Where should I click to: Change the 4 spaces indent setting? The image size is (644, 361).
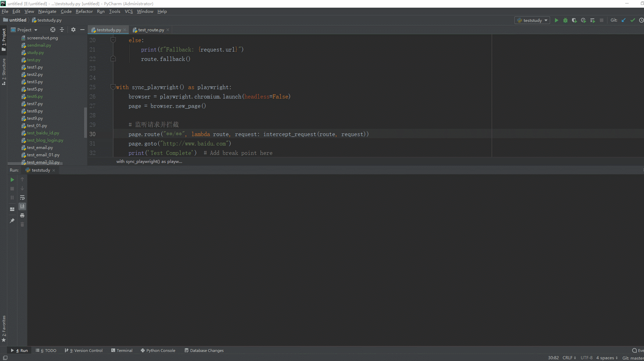(607, 358)
